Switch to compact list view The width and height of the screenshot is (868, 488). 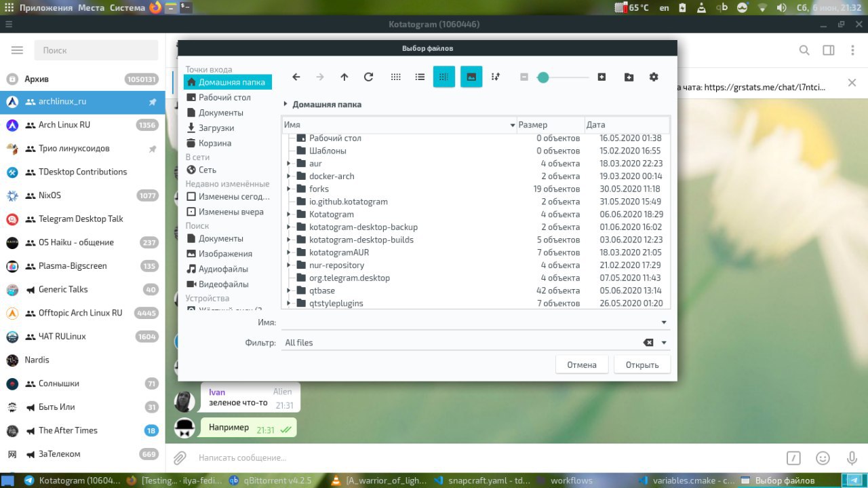click(x=420, y=77)
